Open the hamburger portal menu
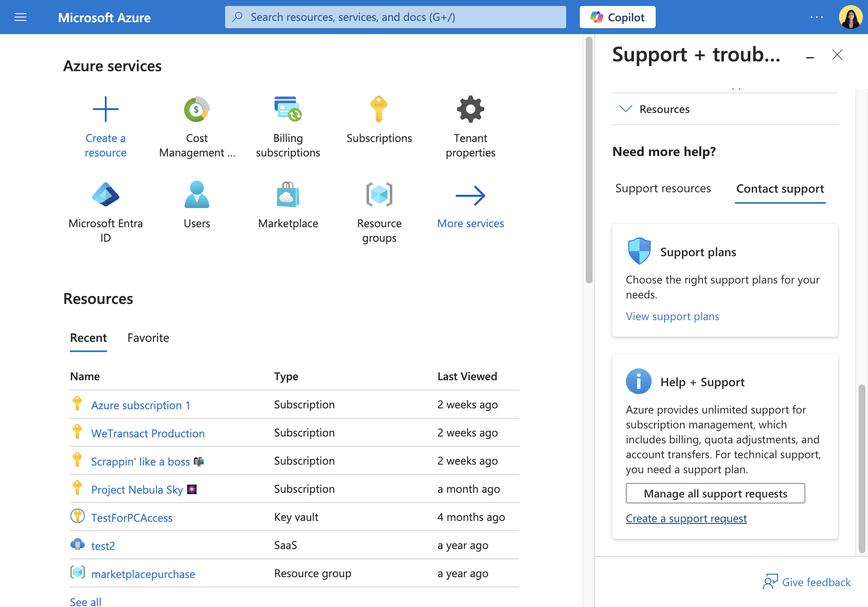Image resolution: width=868 pixels, height=607 pixels. [x=20, y=17]
